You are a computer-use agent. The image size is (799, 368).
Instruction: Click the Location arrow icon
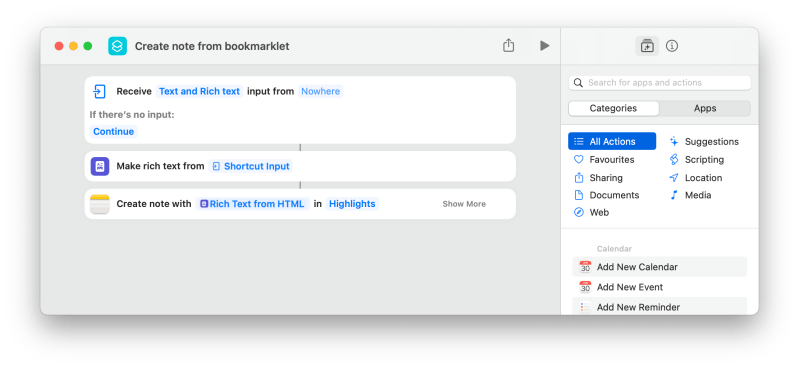pos(674,177)
